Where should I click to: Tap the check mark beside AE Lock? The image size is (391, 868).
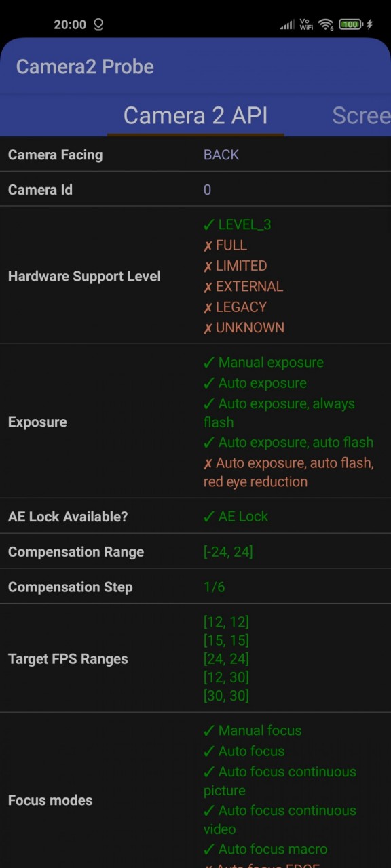[209, 517]
